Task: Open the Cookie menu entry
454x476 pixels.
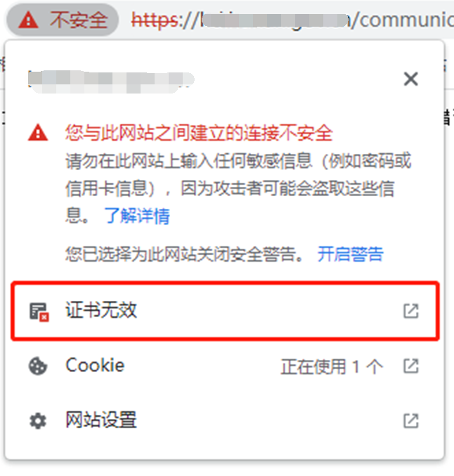Action: pyautogui.click(x=225, y=366)
